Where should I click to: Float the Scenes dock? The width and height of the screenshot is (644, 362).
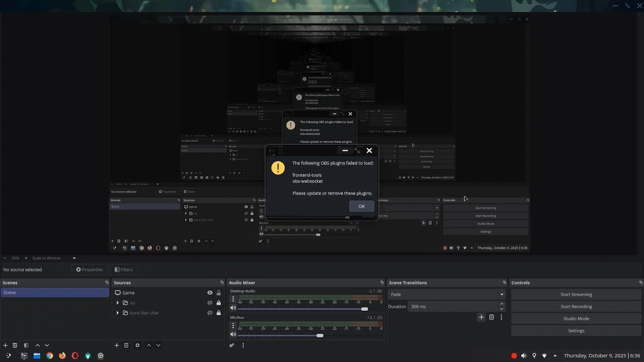coord(107,283)
